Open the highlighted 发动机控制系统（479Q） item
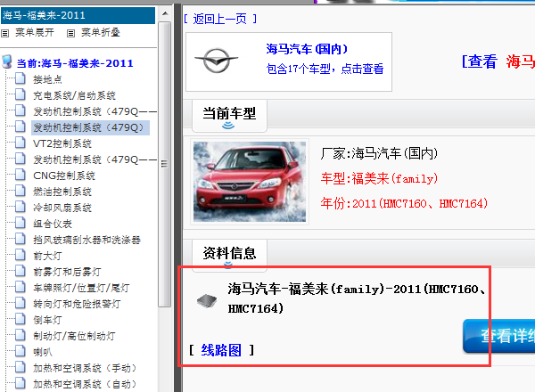The width and height of the screenshot is (535, 392). click(x=90, y=127)
